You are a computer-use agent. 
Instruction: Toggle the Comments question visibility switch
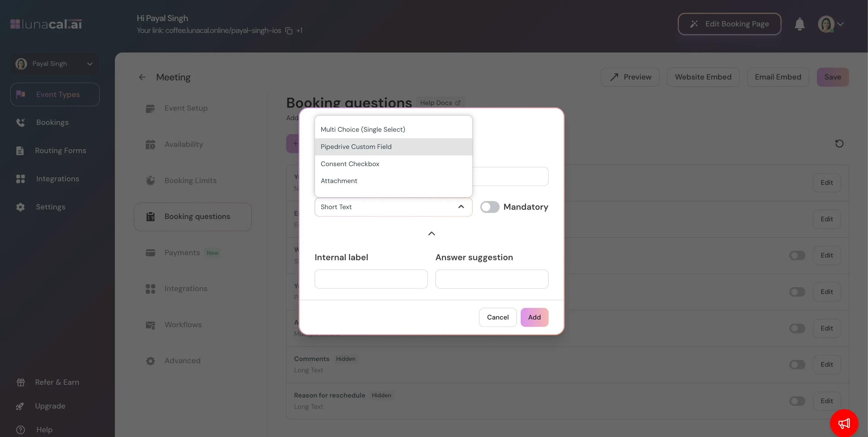(797, 365)
